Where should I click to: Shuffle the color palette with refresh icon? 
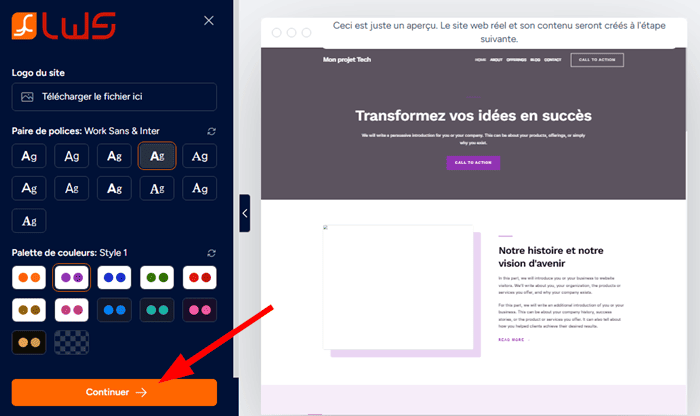(x=211, y=253)
